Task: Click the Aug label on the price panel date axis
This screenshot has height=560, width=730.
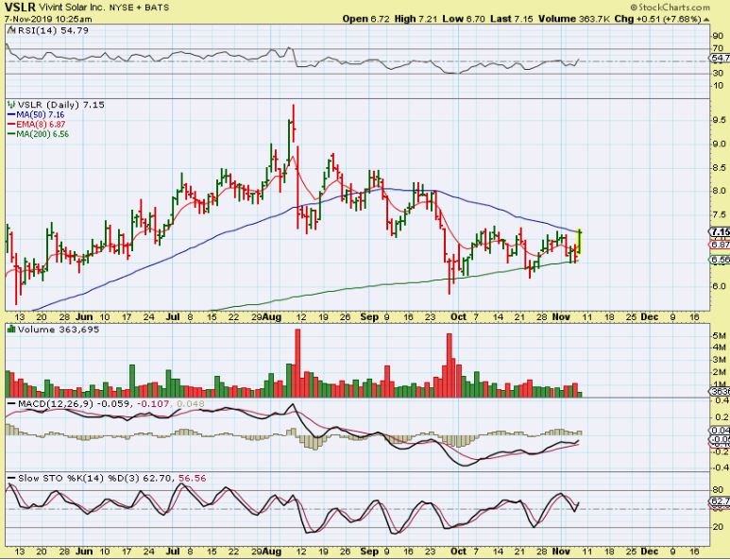Action: coord(272,317)
